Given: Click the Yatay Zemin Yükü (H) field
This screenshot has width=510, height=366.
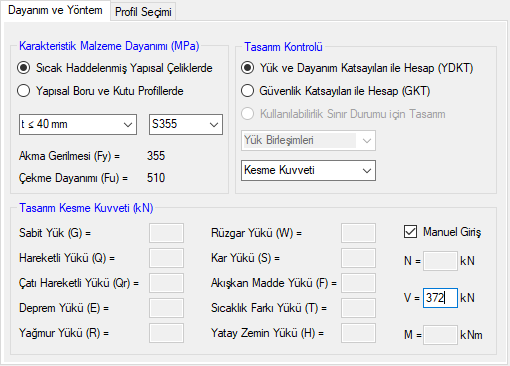Looking at the screenshot, I should (x=358, y=333).
